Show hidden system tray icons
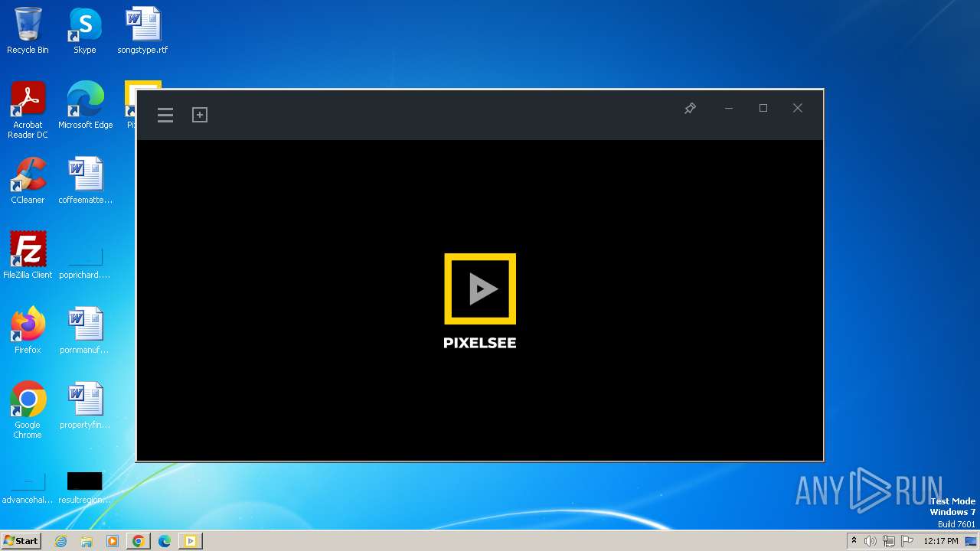This screenshot has height=551, width=980. [x=854, y=541]
